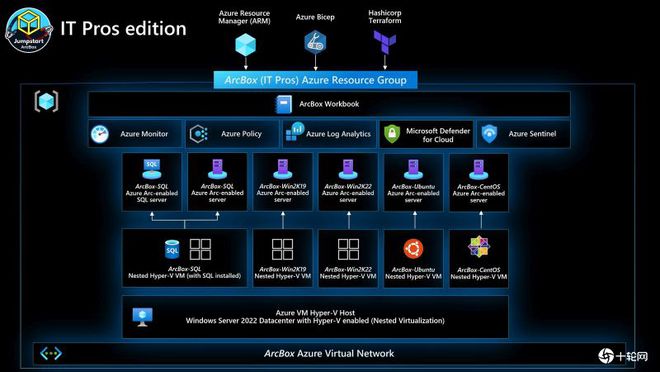Open the Azure Monitor gauge icon
The height and width of the screenshot is (372, 660).
(x=100, y=134)
